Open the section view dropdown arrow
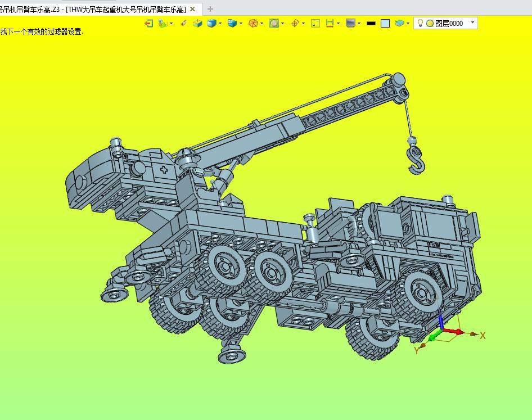532x420 pixels. [282, 24]
